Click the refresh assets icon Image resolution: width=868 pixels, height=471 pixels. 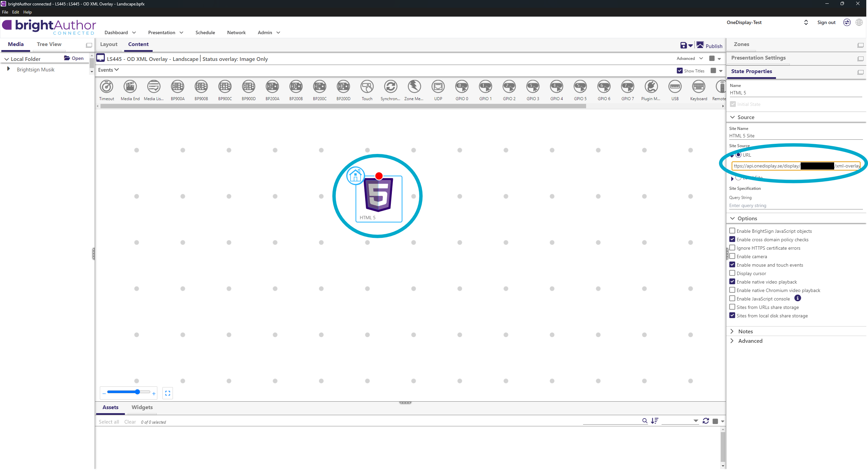coord(706,421)
